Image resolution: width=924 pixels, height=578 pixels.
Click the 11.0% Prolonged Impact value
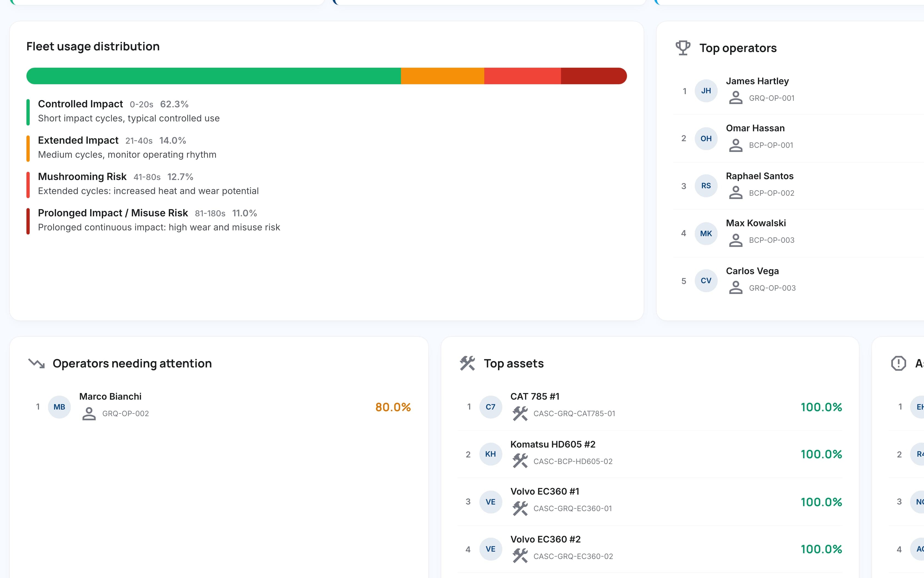pyautogui.click(x=244, y=213)
